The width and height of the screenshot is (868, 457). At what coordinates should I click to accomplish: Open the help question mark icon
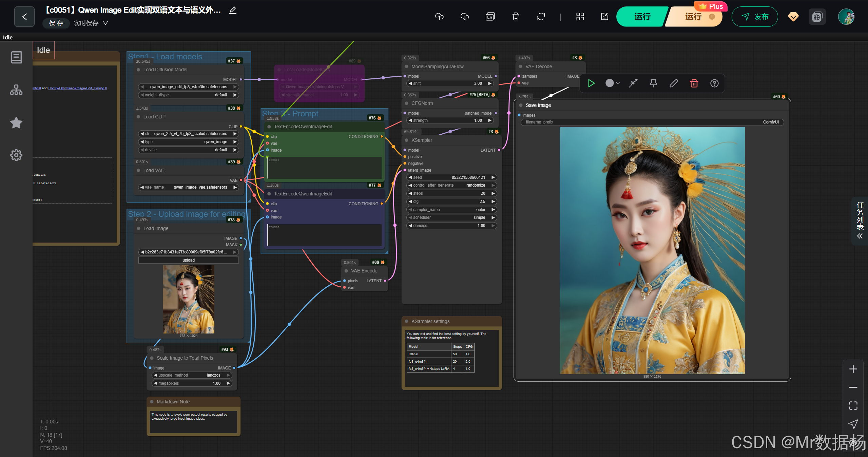714,83
